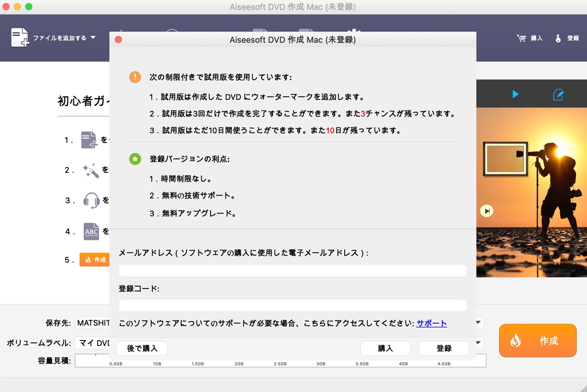Click the Add Files document icon in toolbar
587x392 pixels.
point(20,38)
